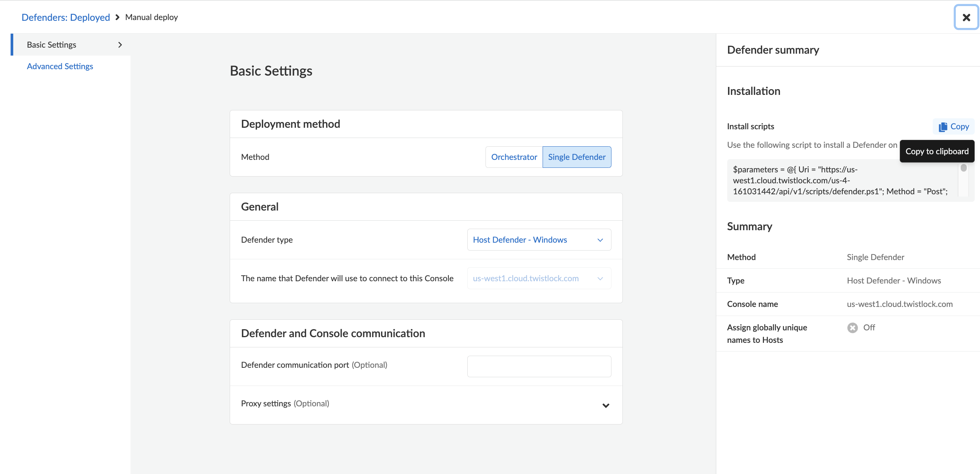Click the Console name dropdown chevron
Screen dimensions: 980x474
click(600, 279)
